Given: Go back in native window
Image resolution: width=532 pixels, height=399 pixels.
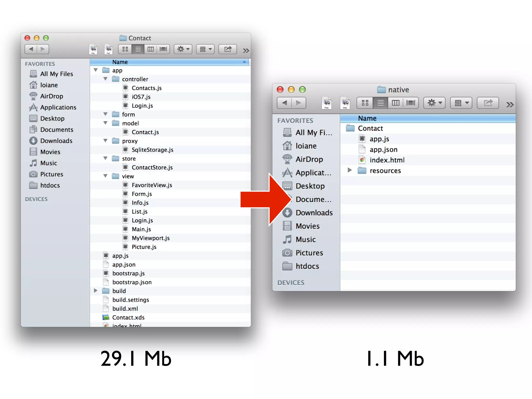Looking at the screenshot, I should (x=284, y=103).
